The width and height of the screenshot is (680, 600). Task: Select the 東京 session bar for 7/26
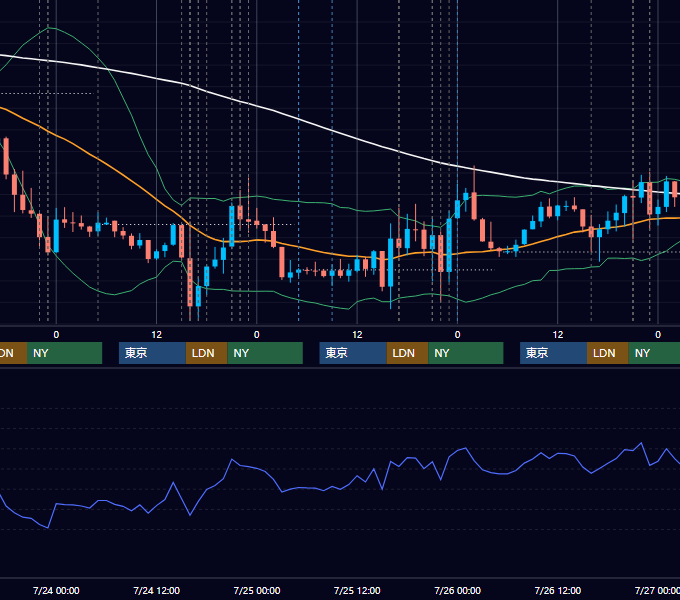pos(554,353)
